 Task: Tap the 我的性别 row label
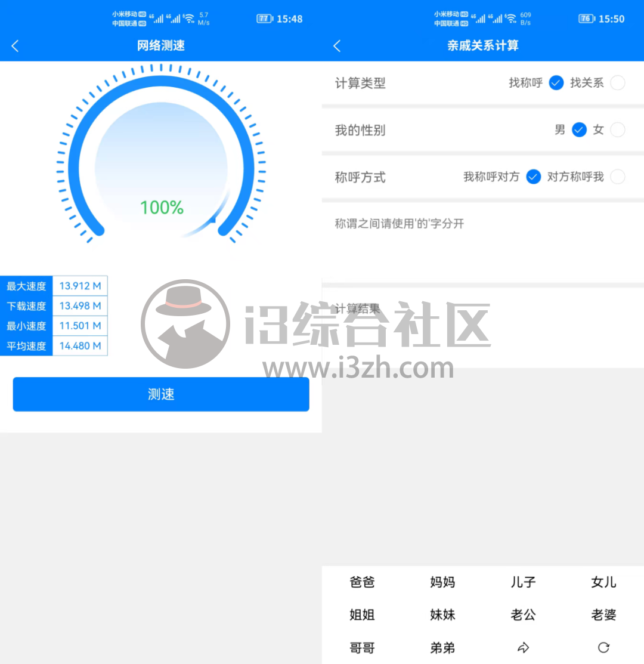[360, 130]
